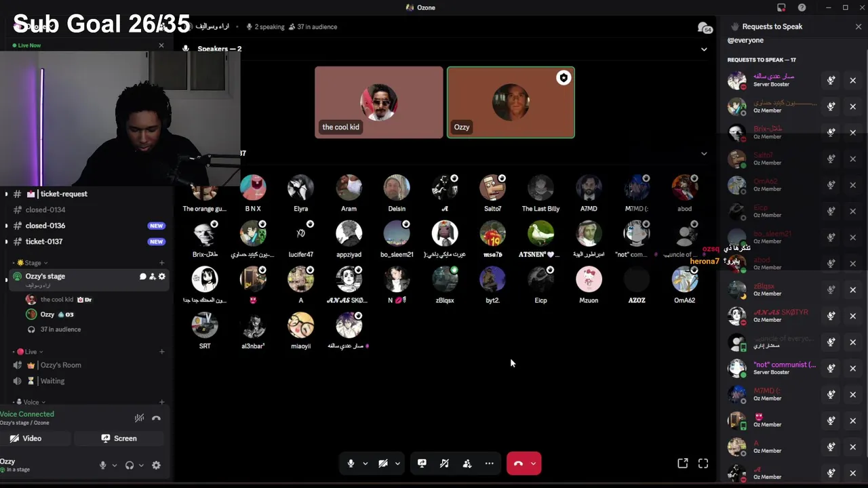868x488 pixels.
Task: Click the invite people icon in control bar
Action: [467, 464]
